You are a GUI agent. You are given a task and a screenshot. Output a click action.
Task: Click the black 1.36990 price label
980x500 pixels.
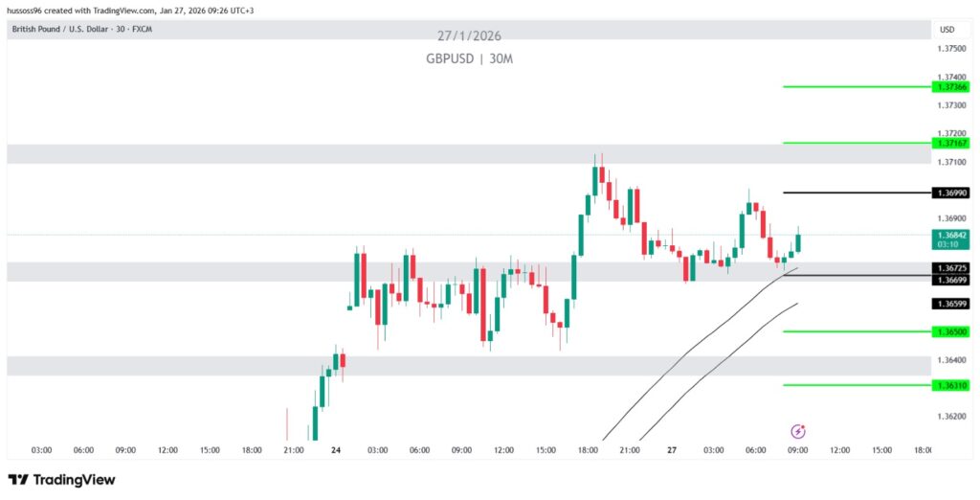951,193
